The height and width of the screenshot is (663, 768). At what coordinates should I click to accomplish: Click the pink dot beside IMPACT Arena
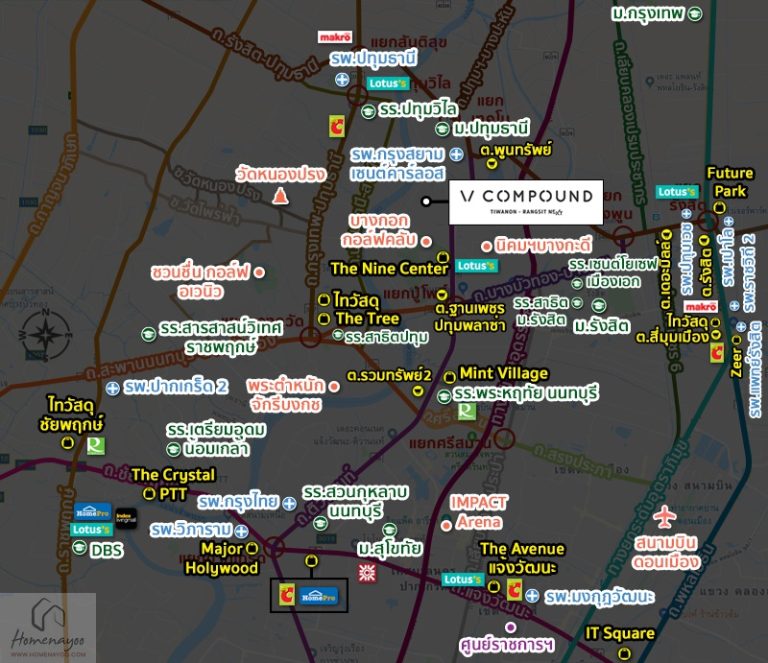pos(446,526)
